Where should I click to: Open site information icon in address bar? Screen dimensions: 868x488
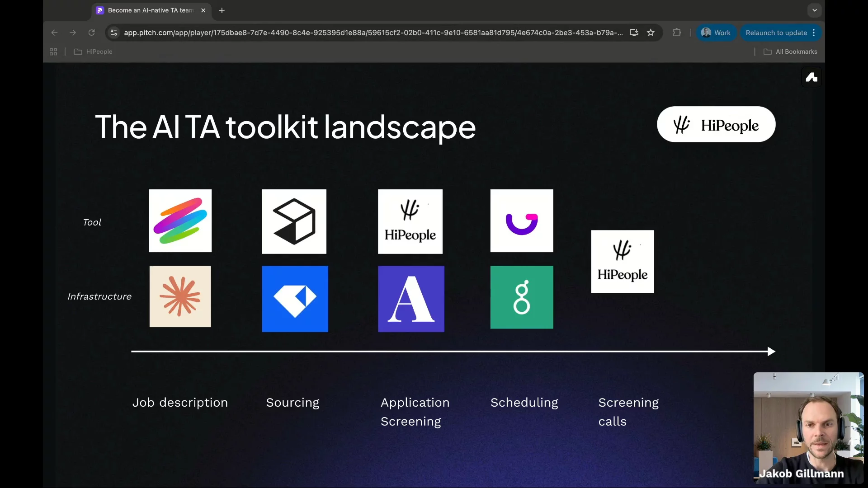[x=114, y=33]
